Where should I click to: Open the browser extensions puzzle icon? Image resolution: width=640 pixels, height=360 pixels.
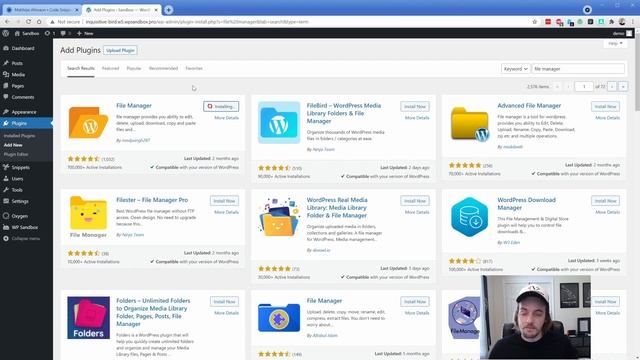611,22
